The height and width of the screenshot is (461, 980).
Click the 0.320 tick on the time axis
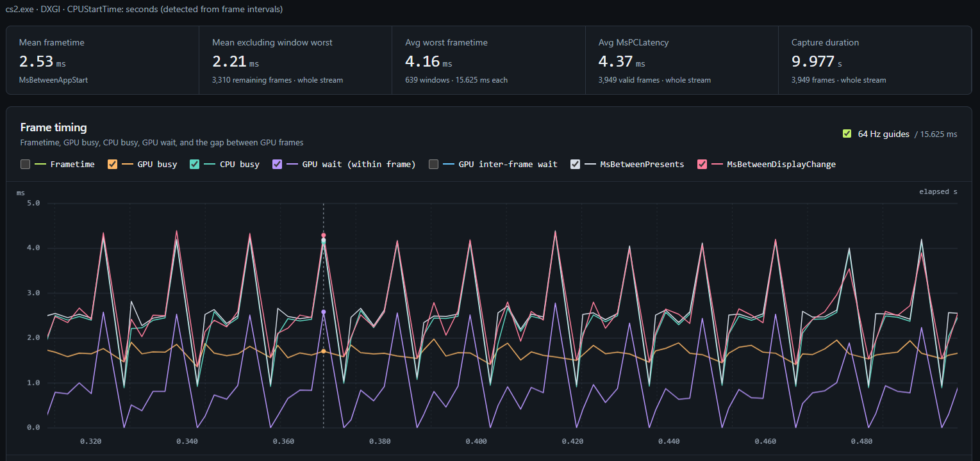coord(91,441)
